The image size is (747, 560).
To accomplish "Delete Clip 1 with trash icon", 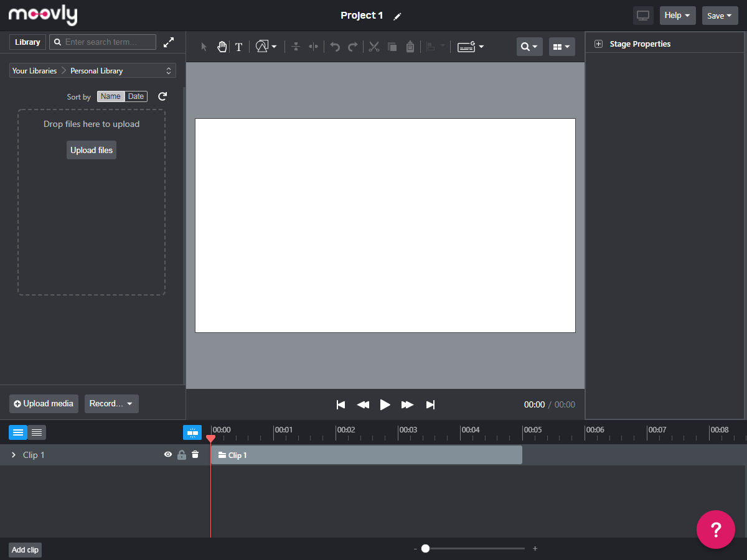I will pos(195,455).
